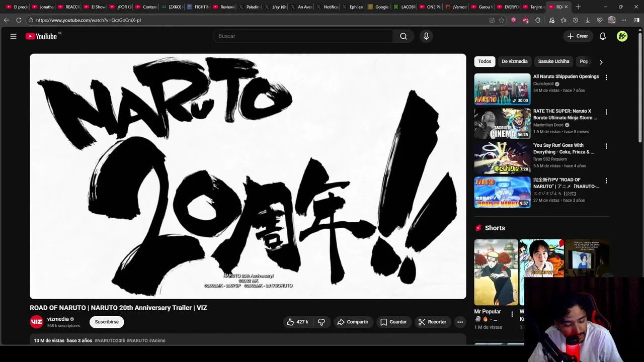Subscribe with the Suscribirse button
644x362 pixels.
tap(107, 322)
